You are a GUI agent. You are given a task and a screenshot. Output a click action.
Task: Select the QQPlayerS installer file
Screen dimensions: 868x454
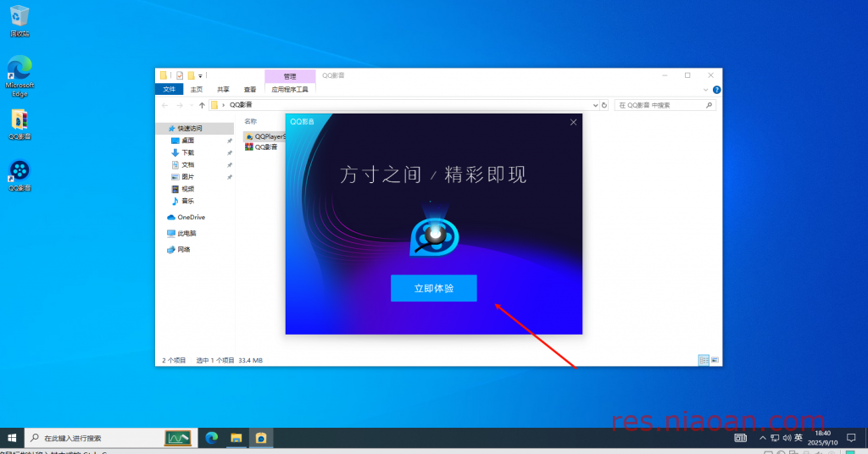point(265,136)
